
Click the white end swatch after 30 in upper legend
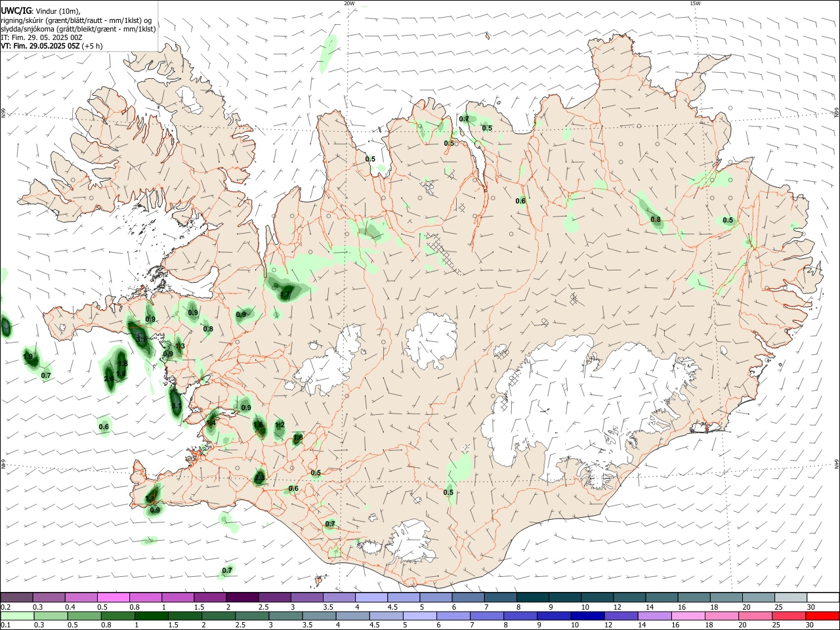tap(823, 597)
